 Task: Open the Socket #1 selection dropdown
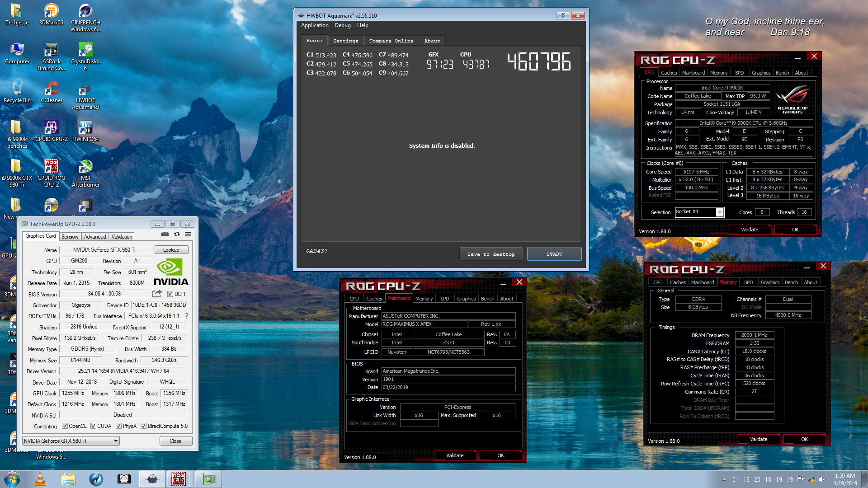click(699, 212)
